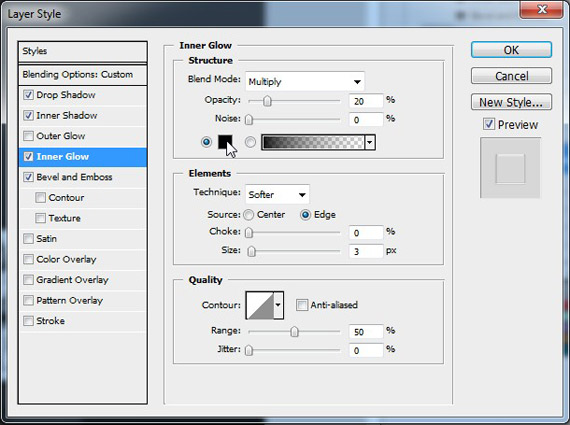Open the Gradient Overlay settings label
Viewport: 570px width, 425px height.
pos(72,280)
